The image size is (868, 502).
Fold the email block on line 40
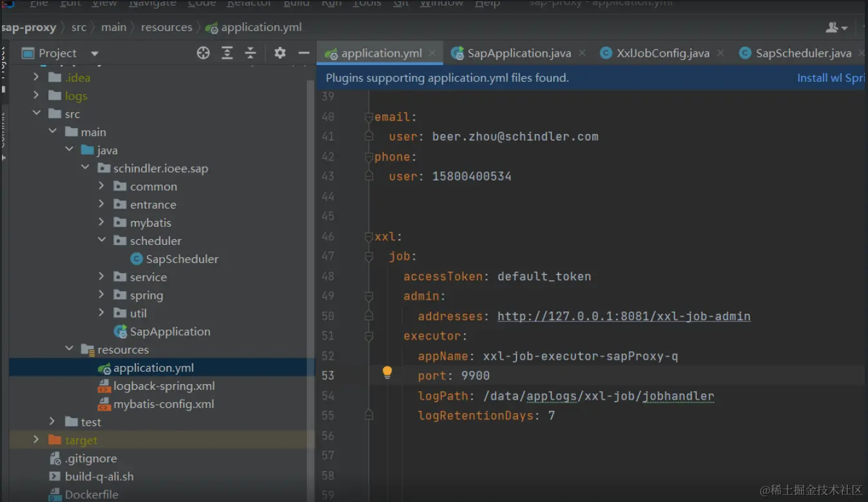coord(369,117)
